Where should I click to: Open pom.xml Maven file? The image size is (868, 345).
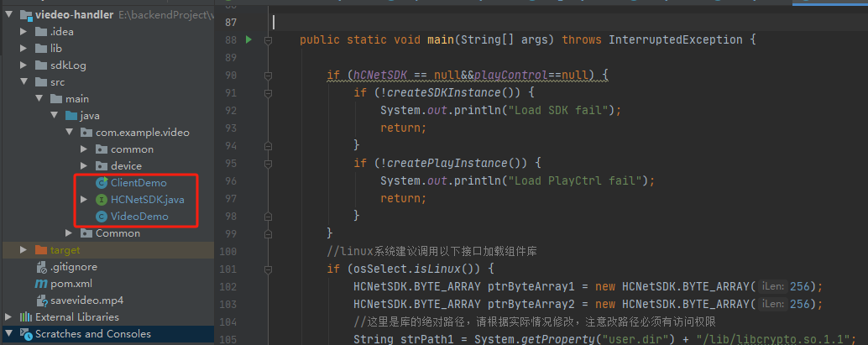[71, 284]
